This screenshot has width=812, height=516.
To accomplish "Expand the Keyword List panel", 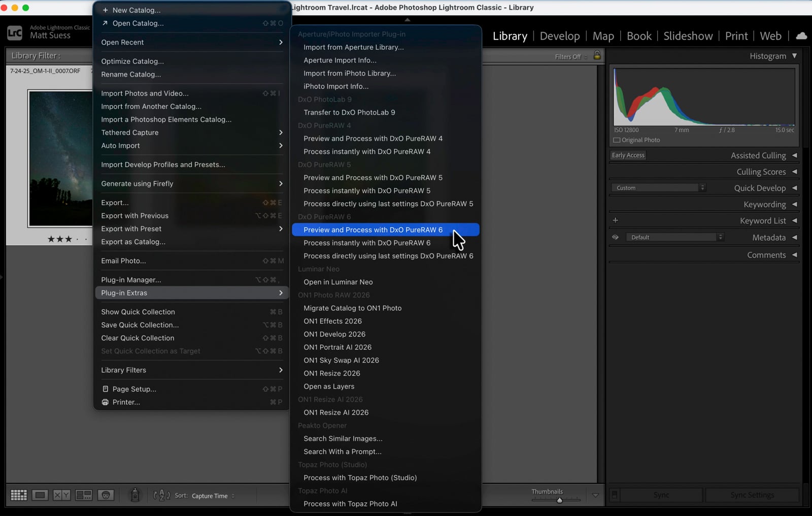I will pos(794,220).
